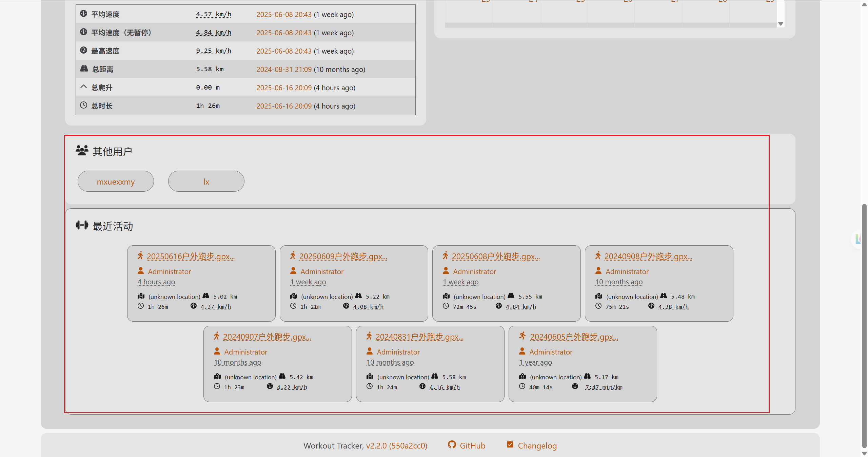Viewport: 868px width, 457px height.
Task: Open 20240907户外跑步.gpx workout
Action: (x=267, y=337)
